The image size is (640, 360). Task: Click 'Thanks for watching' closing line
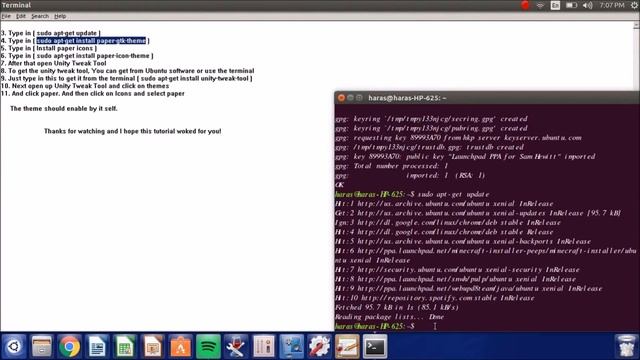pyautogui.click(x=133, y=131)
